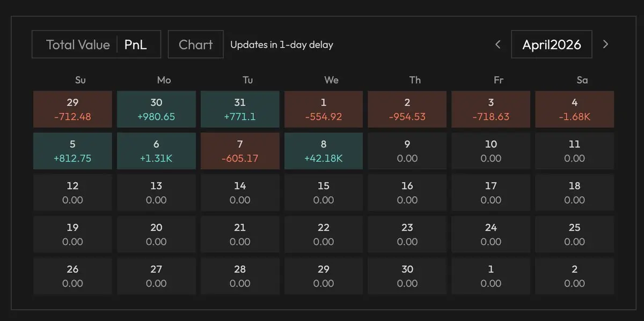Click the April 24 calendar cell
The height and width of the screenshot is (321, 644).
coord(491,235)
